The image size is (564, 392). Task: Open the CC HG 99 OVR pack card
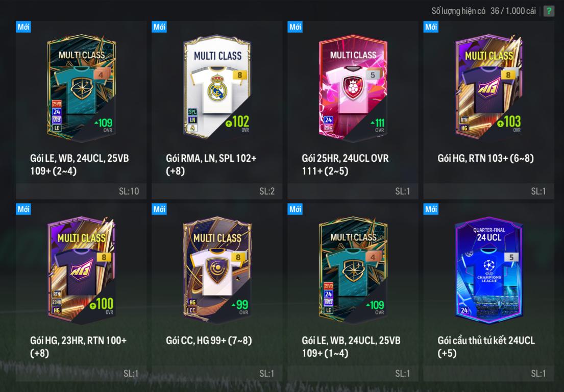pos(217,269)
